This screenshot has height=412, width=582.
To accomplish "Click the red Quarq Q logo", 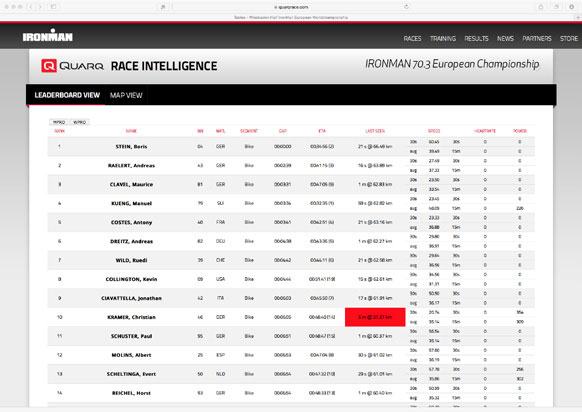I will [x=49, y=66].
